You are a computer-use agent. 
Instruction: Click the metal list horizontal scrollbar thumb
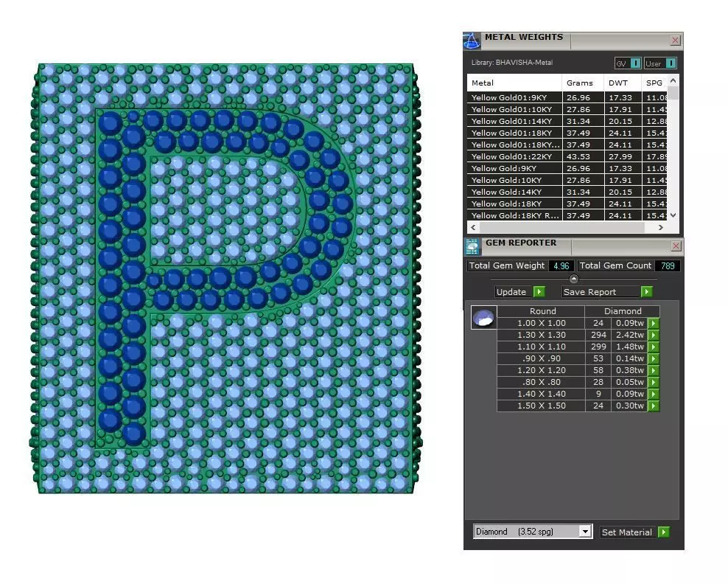point(561,228)
